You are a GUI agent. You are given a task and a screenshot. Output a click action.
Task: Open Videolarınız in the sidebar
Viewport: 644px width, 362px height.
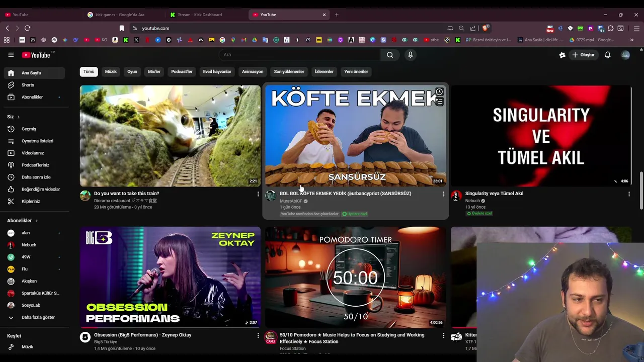pyautogui.click(x=34, y=153)
